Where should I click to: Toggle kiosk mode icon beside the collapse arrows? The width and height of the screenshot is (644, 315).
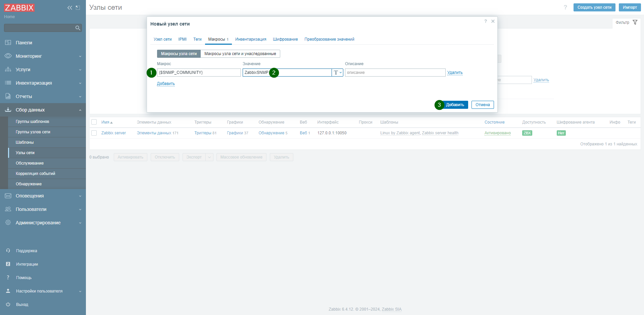[x=78, y=8]
